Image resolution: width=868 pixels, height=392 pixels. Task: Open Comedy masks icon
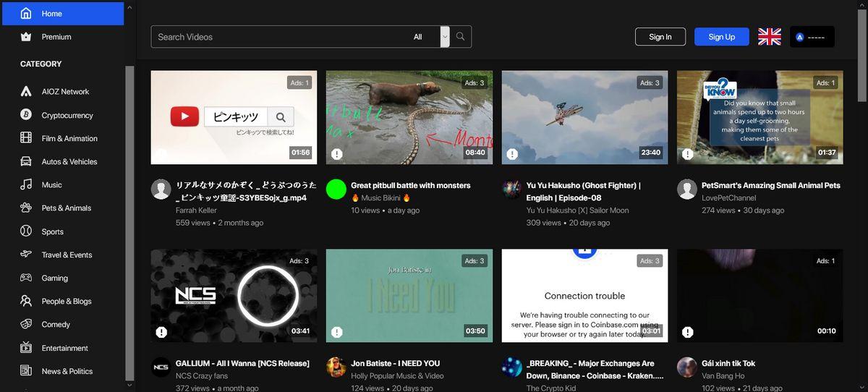tap(26, 324)
